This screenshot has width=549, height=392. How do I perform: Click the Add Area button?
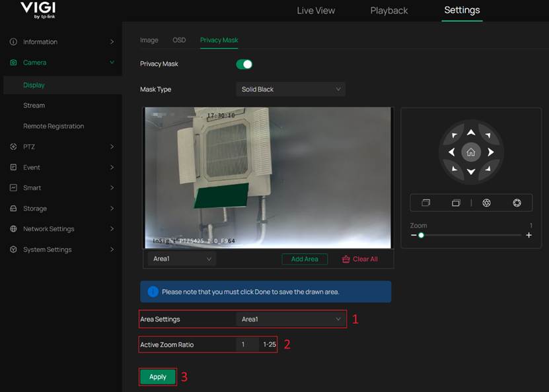click(x=304, y=259)
